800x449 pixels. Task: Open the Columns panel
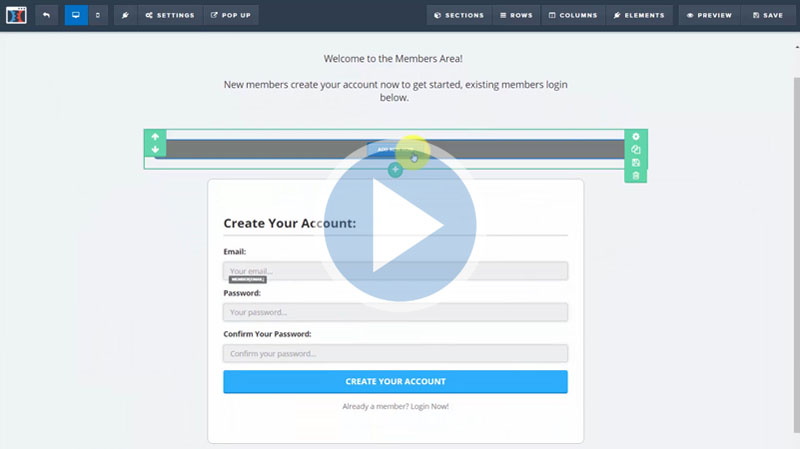tap(573, 15)
